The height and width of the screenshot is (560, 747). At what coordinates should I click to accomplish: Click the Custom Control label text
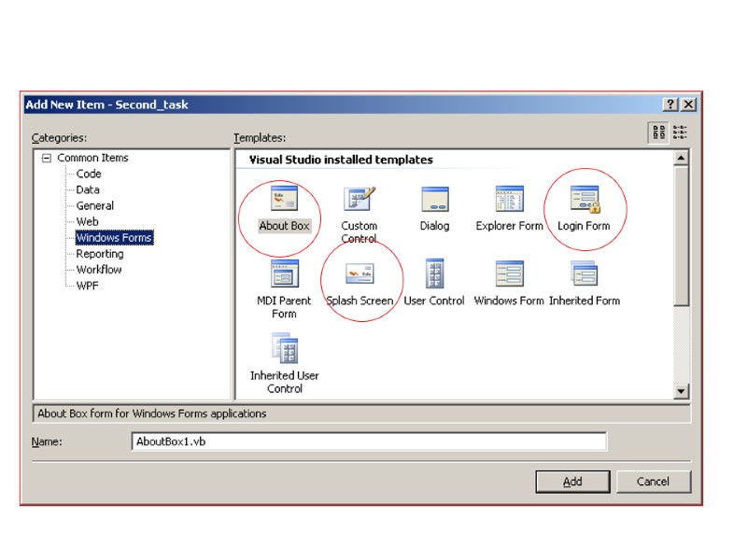[x=359, y=231]
